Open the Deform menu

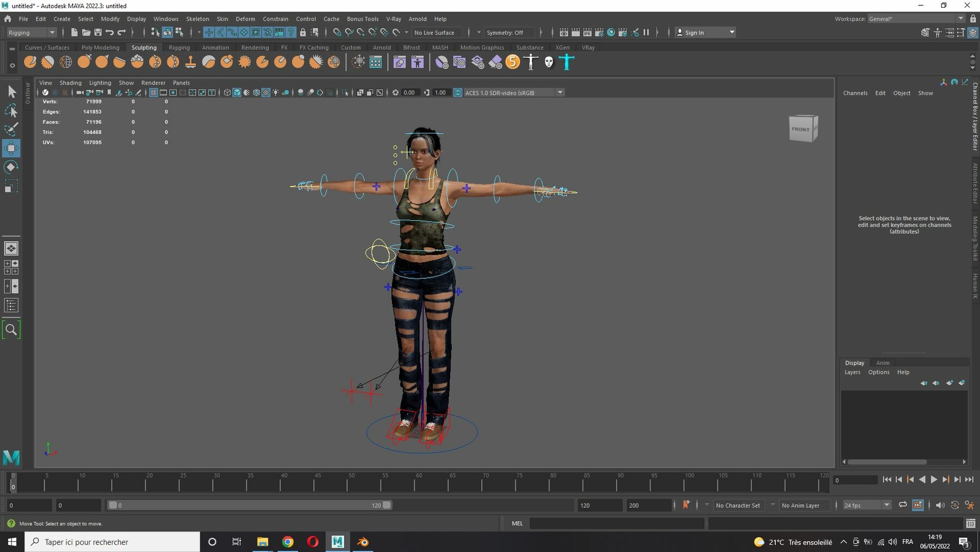point(245,19)
